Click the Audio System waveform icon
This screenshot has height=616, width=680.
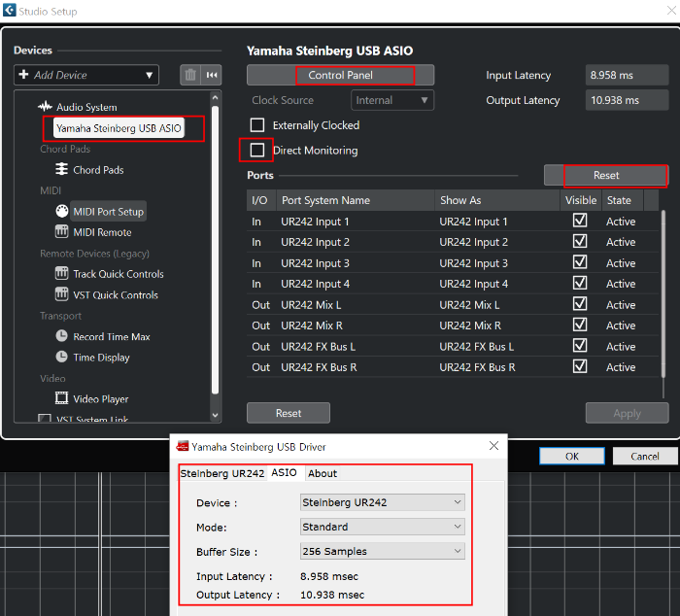point(45,106)
